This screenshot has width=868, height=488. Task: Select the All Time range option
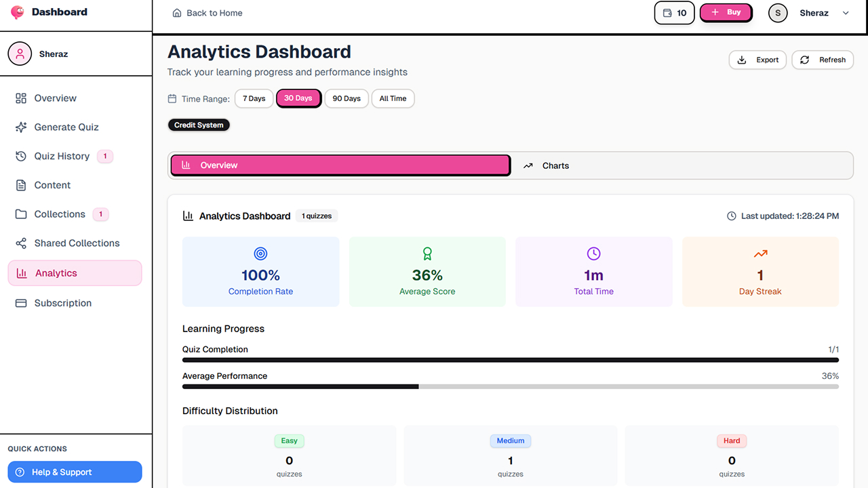click(x=393, y=98)
